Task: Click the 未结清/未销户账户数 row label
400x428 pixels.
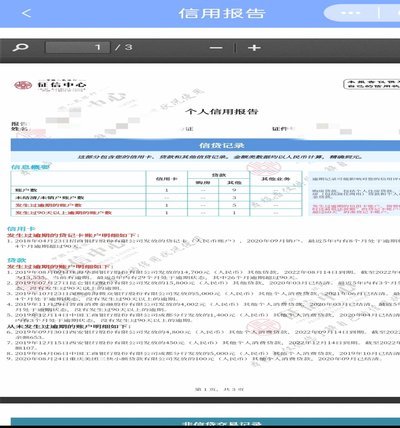Action: (x=49, y=198)
